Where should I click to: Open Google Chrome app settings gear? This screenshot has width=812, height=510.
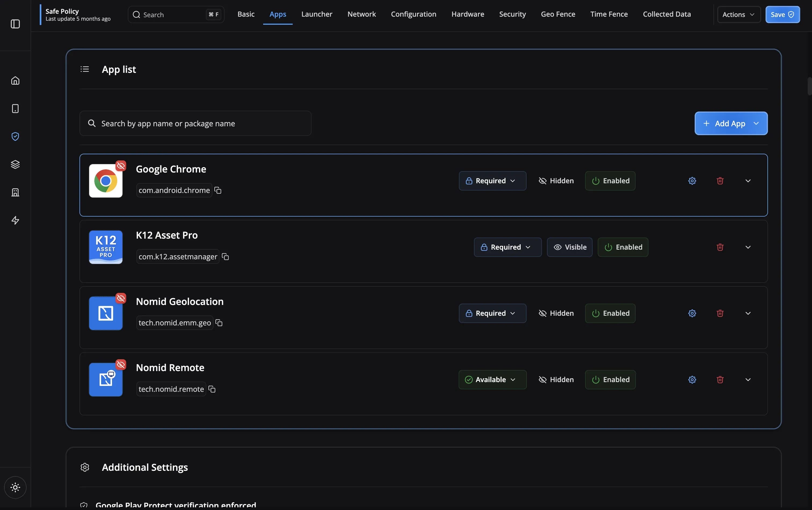coord(692,181)
